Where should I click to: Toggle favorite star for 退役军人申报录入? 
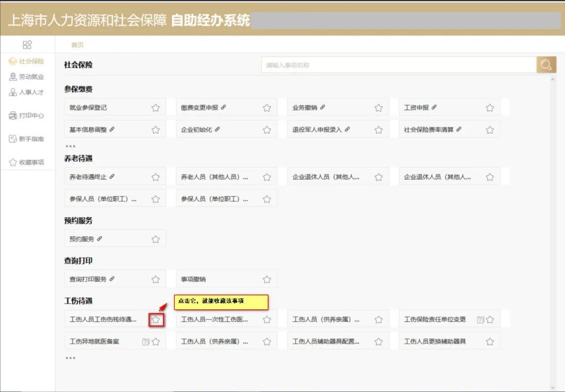pos(378,130)
